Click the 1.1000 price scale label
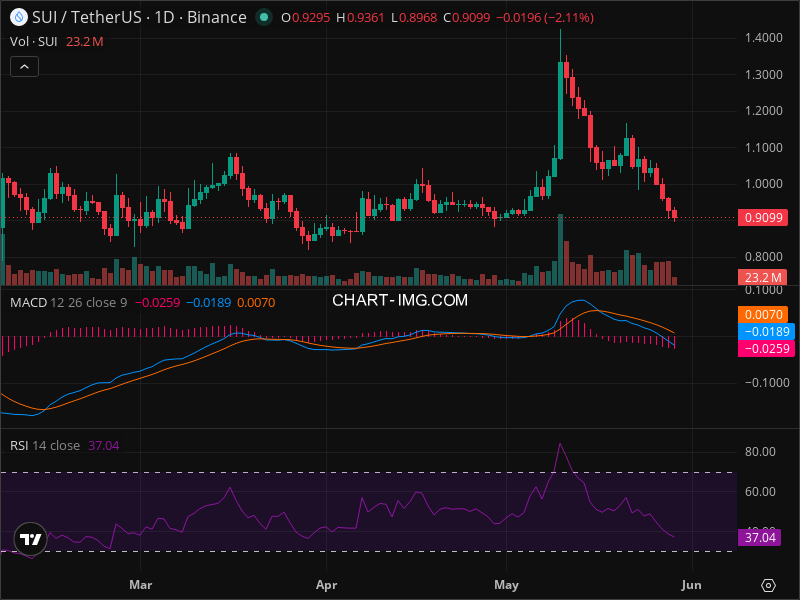Viewport: 800px width, 600px height. [x=764, y=147]
